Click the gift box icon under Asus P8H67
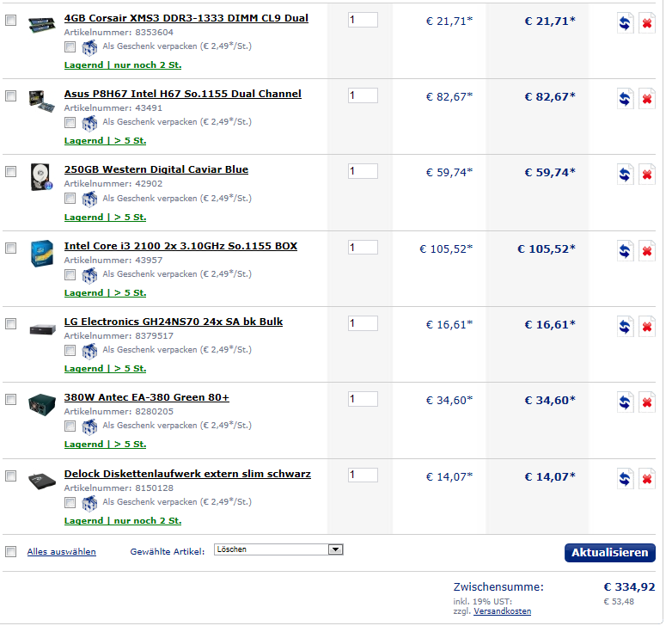The height and width of the screenshot is (632, 672). pos(89,122)
